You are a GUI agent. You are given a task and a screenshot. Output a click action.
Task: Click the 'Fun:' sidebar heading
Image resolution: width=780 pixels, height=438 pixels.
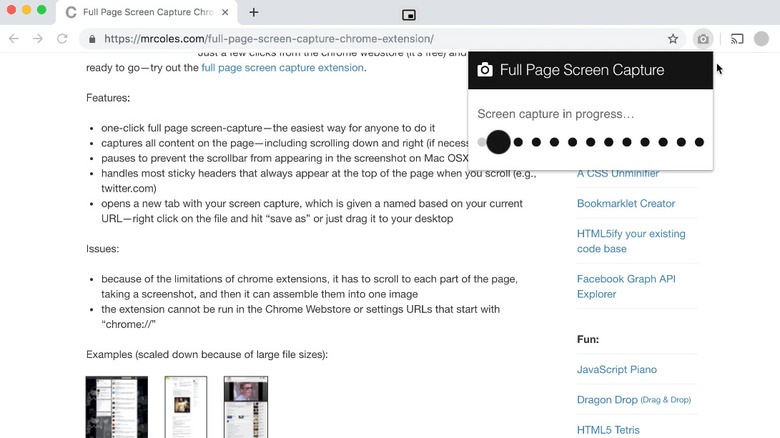588,339
